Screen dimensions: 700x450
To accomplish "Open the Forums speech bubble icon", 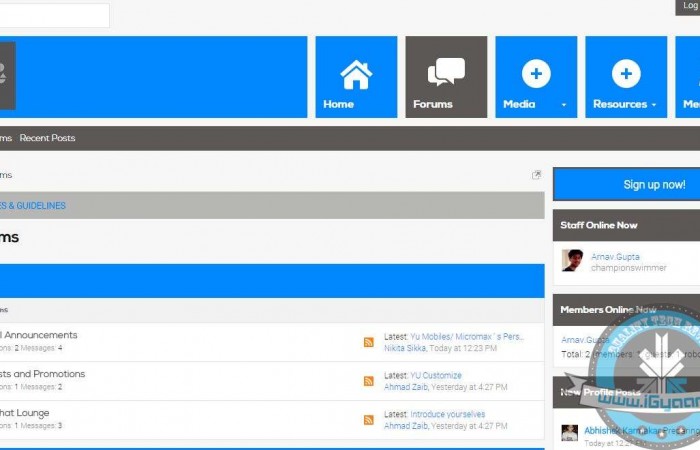I will 446,72.
